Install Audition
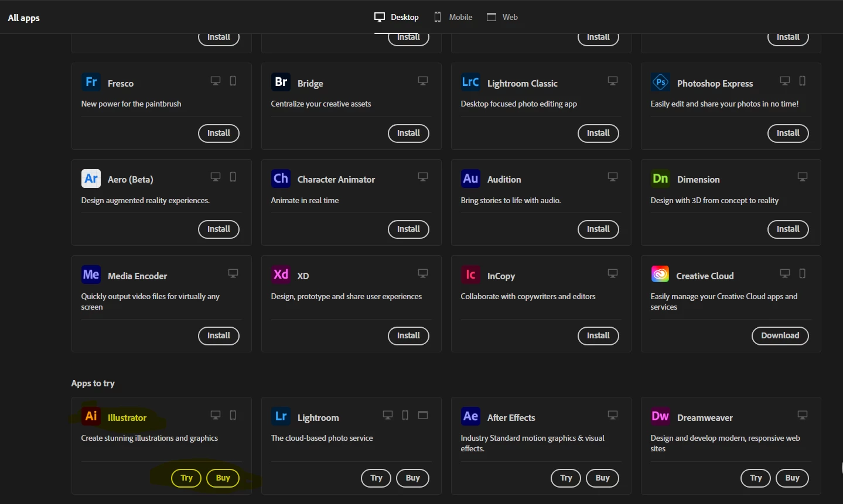 (x=599, y=229)
